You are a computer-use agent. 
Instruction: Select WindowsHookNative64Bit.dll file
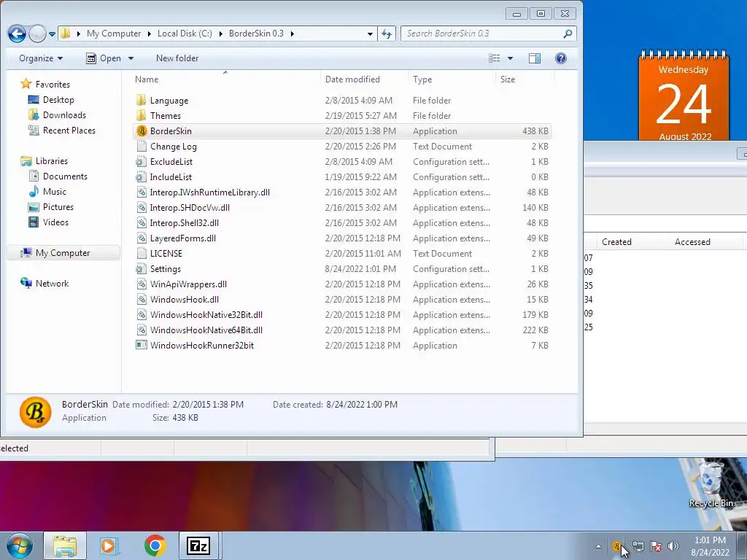coord(206,330)
